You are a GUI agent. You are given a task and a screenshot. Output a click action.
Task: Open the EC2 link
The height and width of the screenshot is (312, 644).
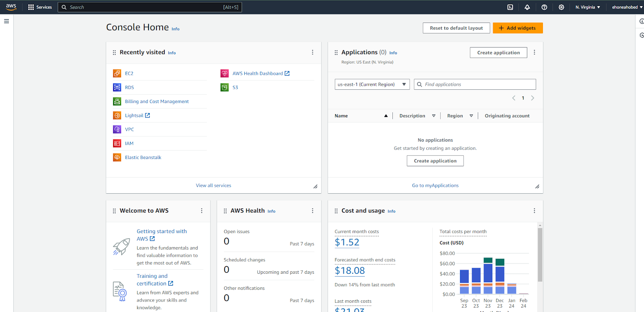(129, 74)
